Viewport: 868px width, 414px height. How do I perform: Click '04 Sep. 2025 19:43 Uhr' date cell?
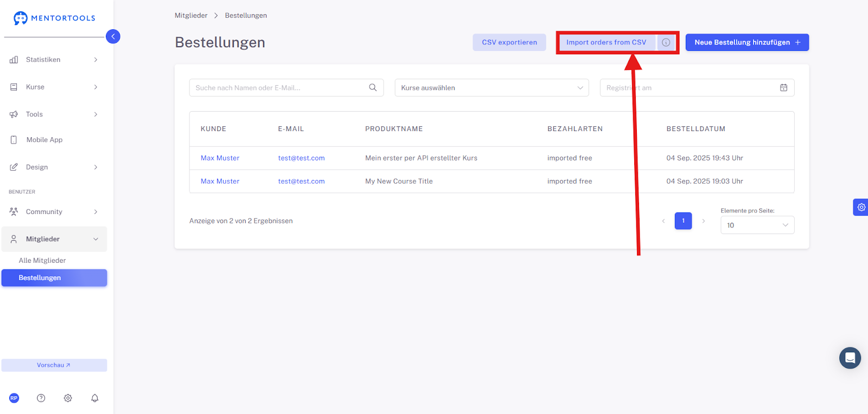(705, 158)
